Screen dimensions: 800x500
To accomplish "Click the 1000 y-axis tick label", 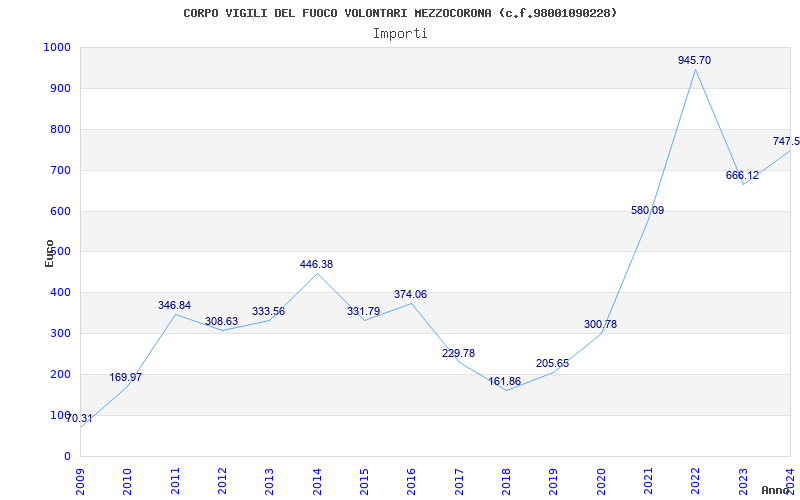I will tap(57, 47).
